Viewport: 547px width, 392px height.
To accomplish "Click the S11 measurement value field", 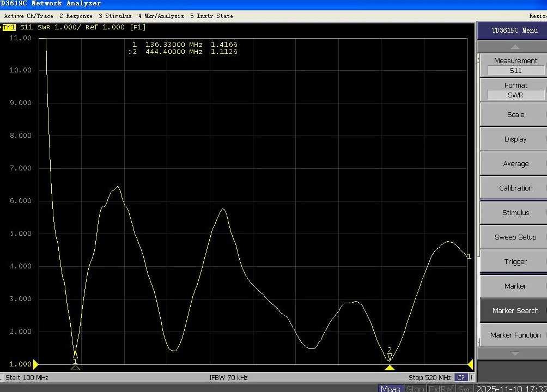I will click(x=515, y=70).
